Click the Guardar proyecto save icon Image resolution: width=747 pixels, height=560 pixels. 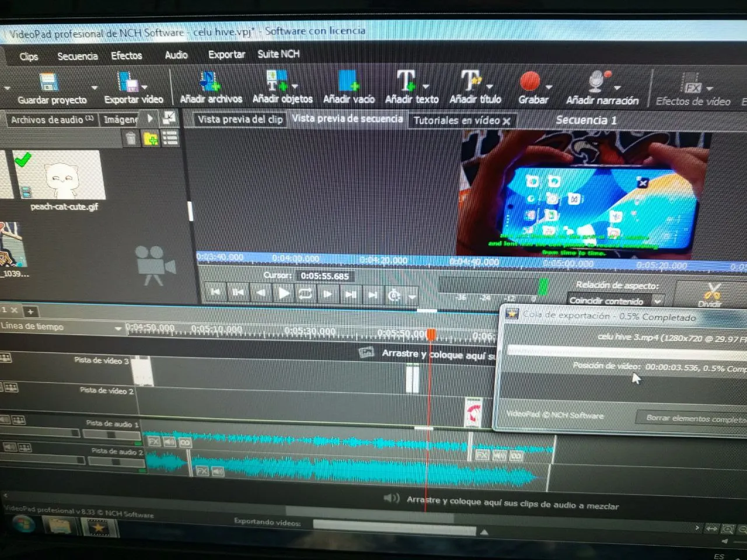point(49,82)
